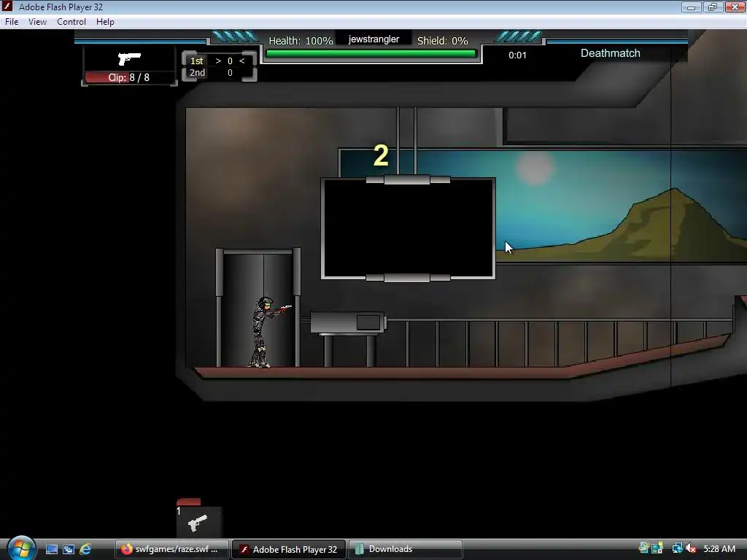Click Adobe Flash Player 32 taskbar button
The width and height of the screenshot is (747, 560).
tap(289, 549)
